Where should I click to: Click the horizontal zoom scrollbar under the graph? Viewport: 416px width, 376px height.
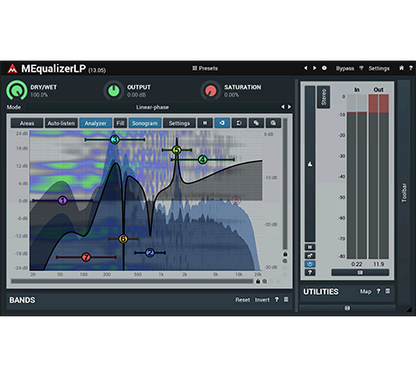point(132,281)
